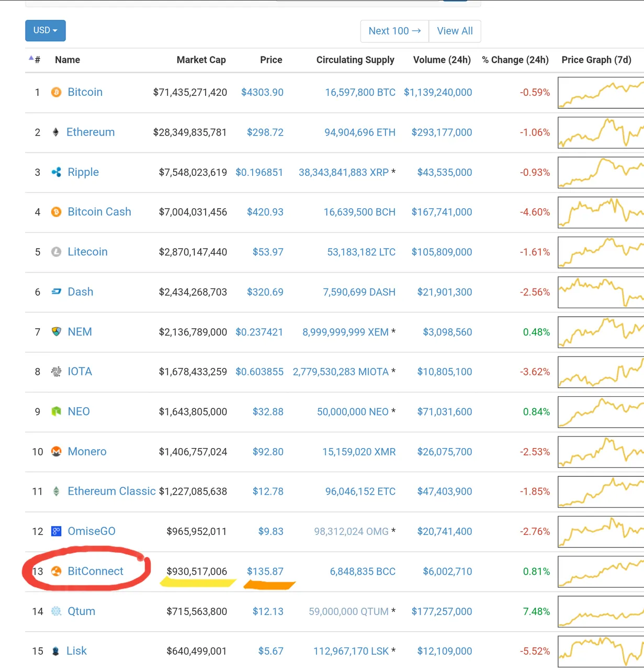Open the Litecoin name link
This screenshot has height=670, width=644.
pos(87,252)
